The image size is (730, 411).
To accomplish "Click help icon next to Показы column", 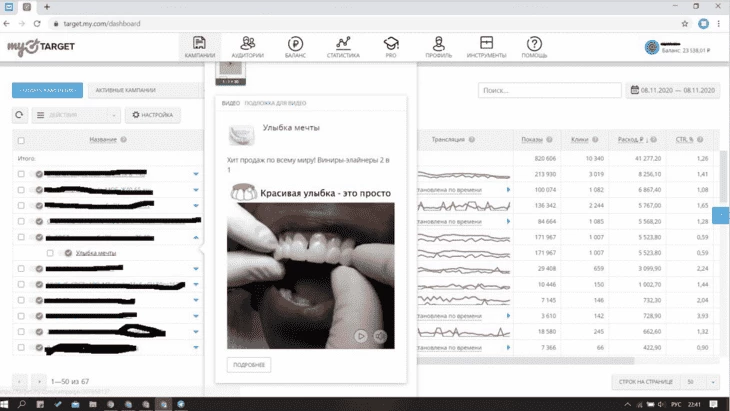I will click(549, 139).
